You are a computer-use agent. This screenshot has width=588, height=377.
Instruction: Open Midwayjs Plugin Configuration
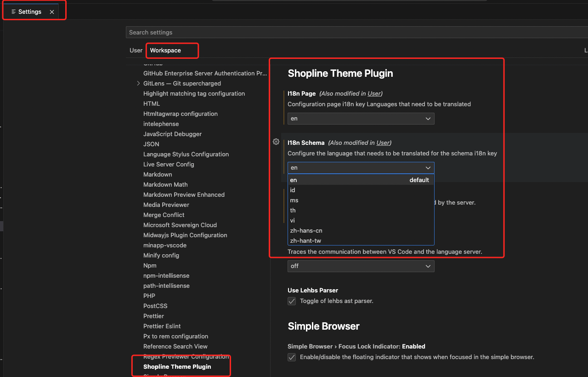[185, 235]
